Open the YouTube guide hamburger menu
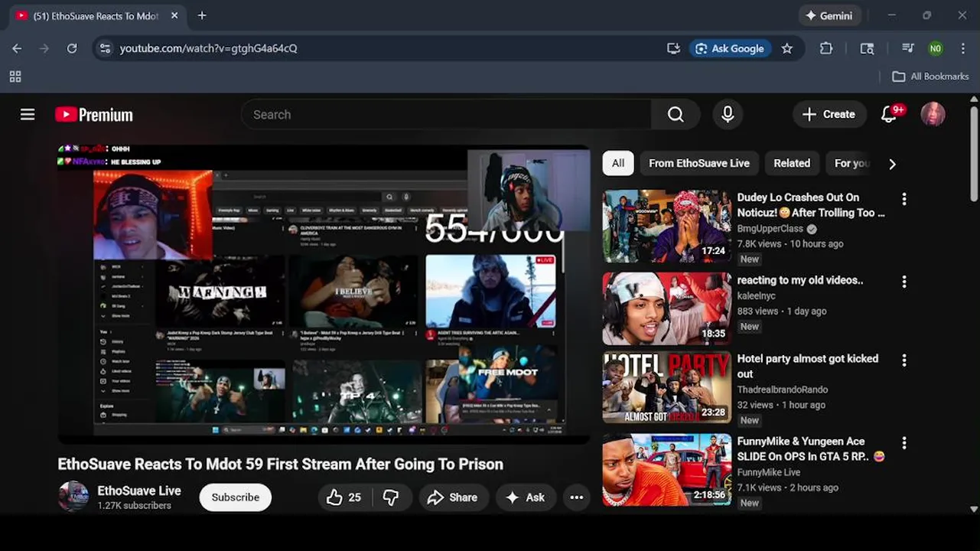Screen dimensions: 980x551 click(28, 115)
